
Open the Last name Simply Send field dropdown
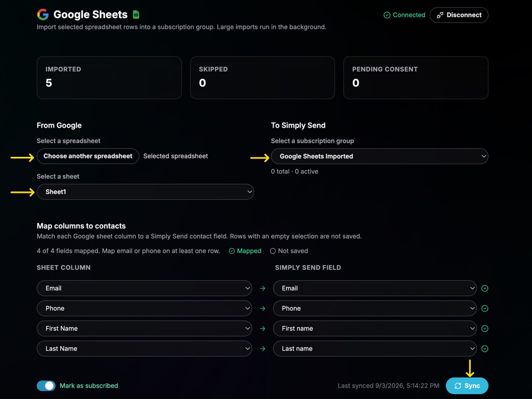pyautogui.click(x=375, y=348)
